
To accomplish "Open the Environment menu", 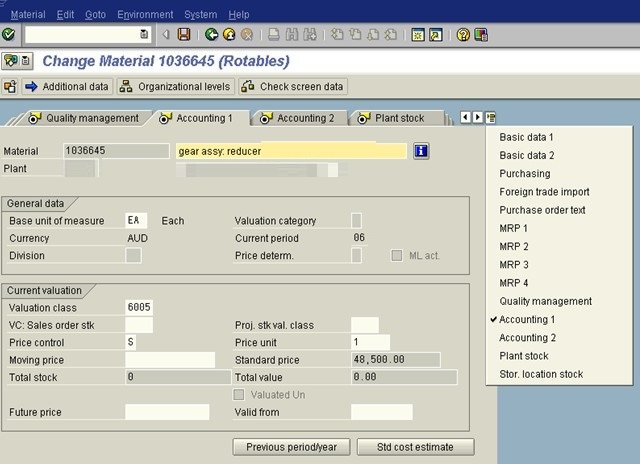I will click(x=145, y=15).
